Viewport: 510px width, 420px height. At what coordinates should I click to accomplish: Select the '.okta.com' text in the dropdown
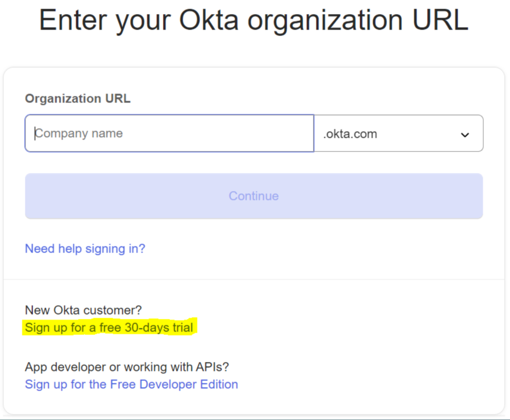pos(350,134)
